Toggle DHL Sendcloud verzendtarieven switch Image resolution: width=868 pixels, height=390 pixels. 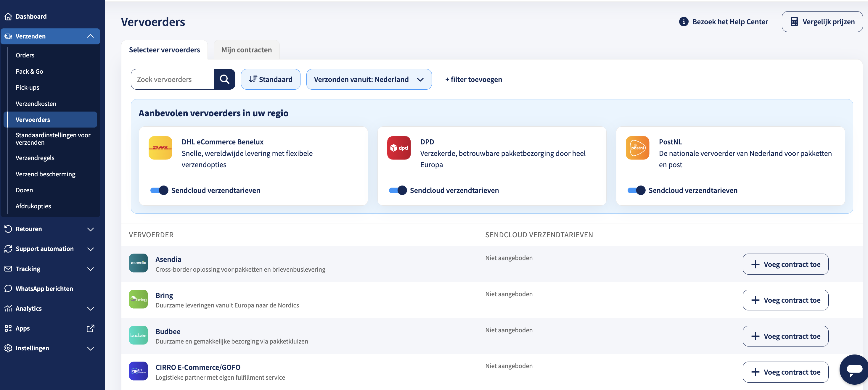tap(159, 190)
